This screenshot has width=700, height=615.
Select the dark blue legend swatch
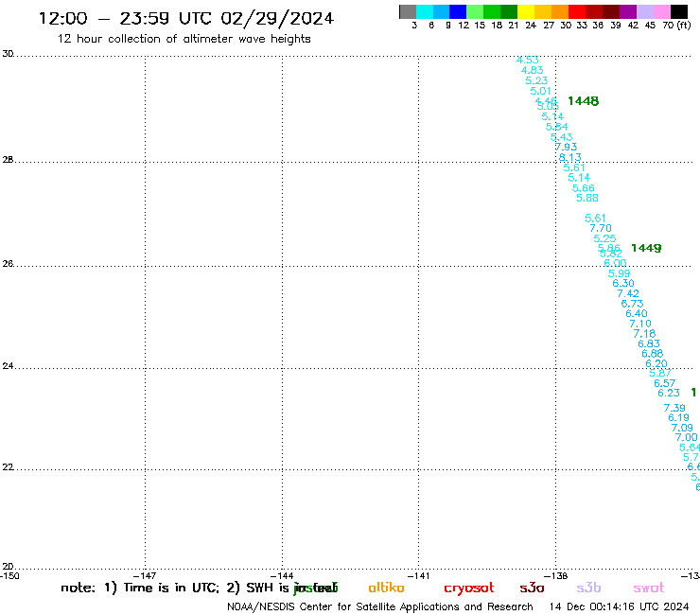(x=458, y=11)
